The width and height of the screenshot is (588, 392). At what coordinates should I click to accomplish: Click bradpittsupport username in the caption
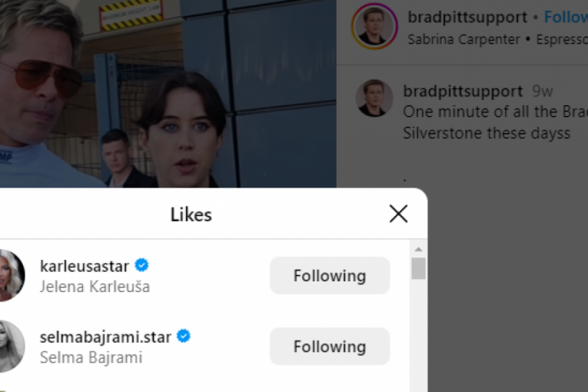(463, 91)
